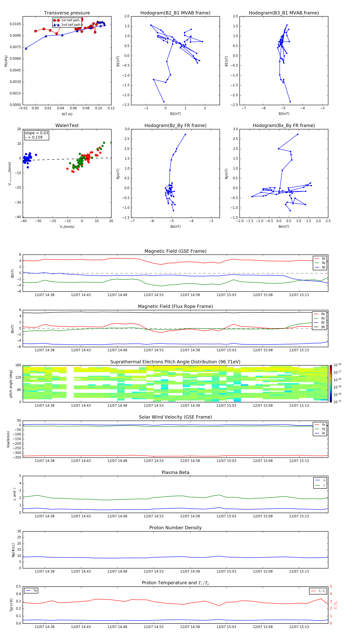Click the Vx entry in velocity legend

[320, 424]
